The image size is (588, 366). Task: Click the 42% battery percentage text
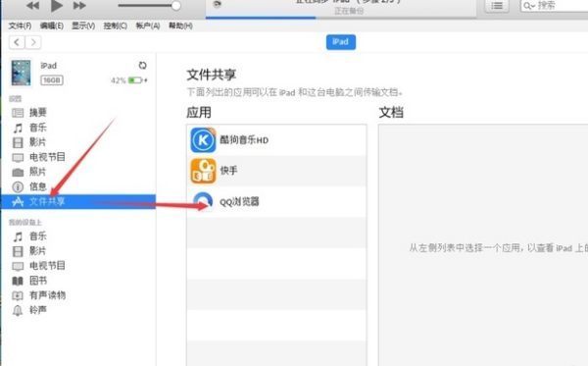pos(119,80)
